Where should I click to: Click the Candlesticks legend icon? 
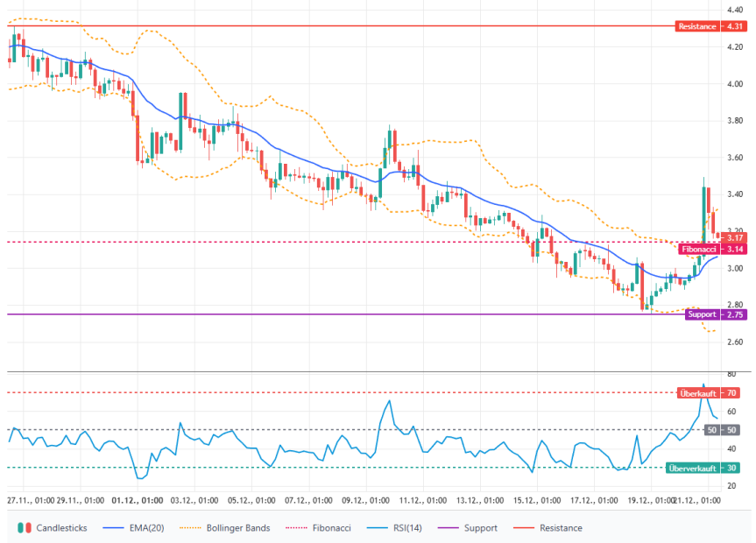pyautogui.click(x=25, y=528)
